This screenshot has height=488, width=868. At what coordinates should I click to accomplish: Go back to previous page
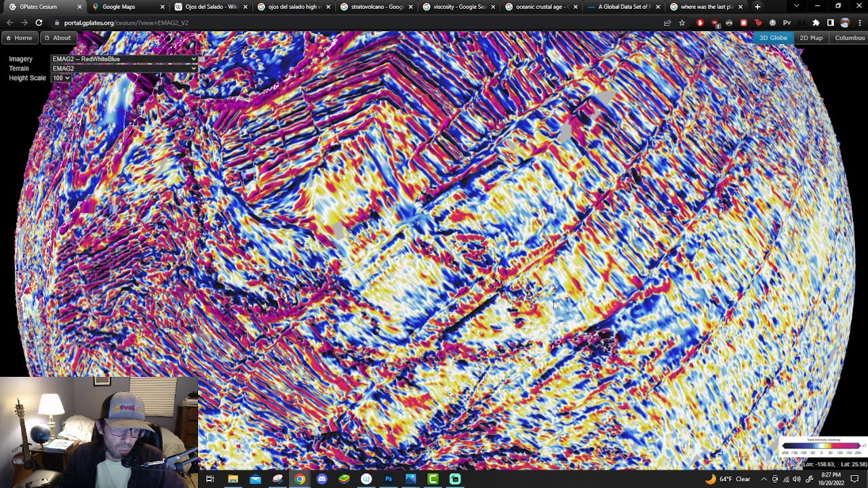pyautogui.click(x=9, y=22)
